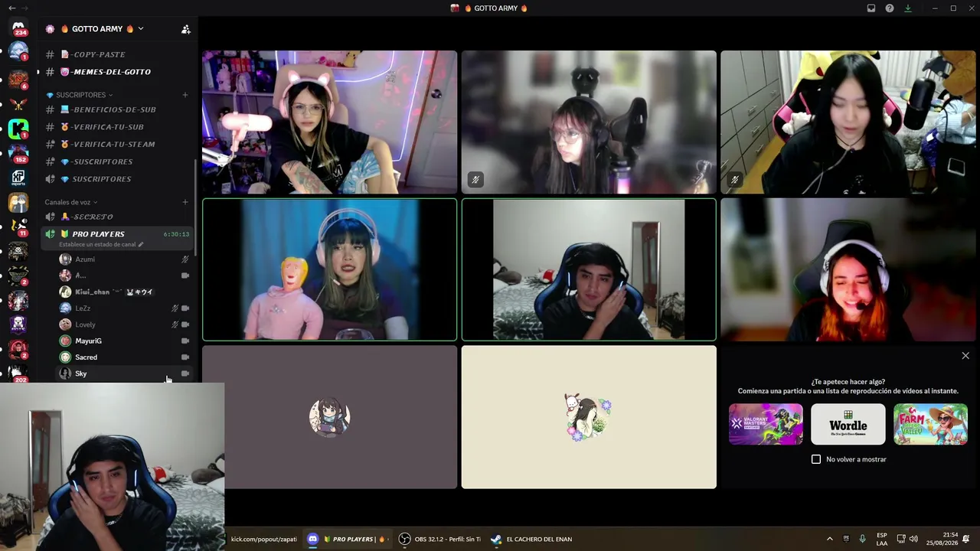Open server icon with 11 badge
Image resolution: width=980 pixels, height=551 pixels.
[18, 227]
